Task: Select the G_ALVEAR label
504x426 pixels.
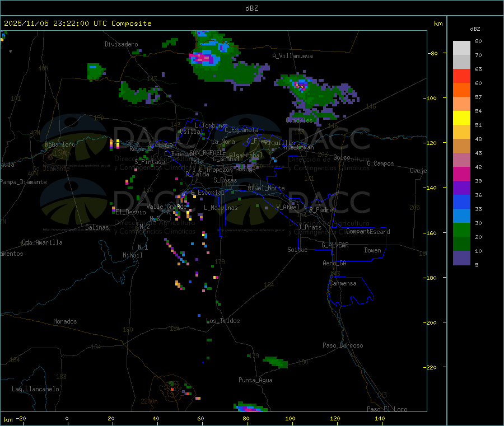Action: click(x=335, y=245)
